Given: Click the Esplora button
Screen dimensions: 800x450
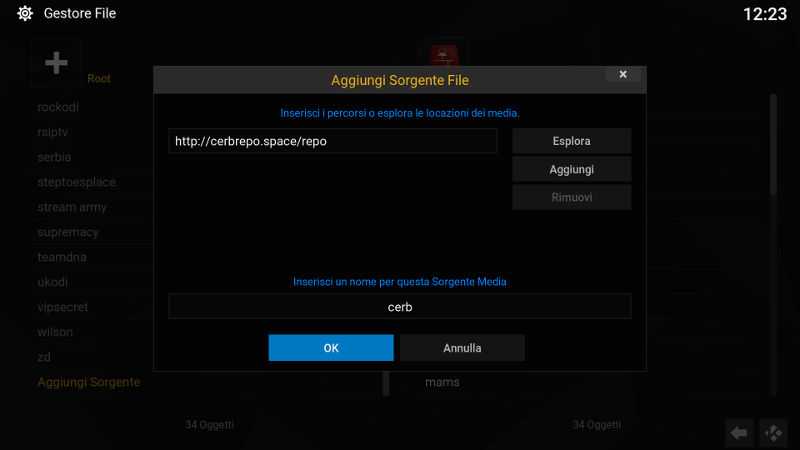Looking at the screenshot, I should coord(571,141).
